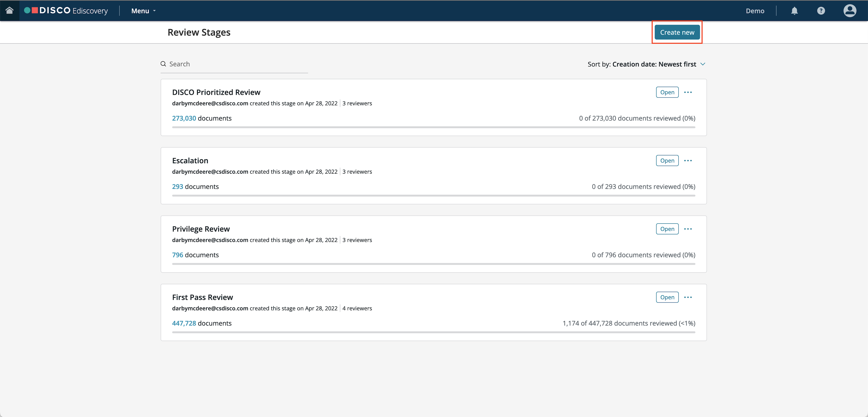Click the Review Stages page heading
The width and height of the screenshot is (868, 417).
click(x=199, y=32)
